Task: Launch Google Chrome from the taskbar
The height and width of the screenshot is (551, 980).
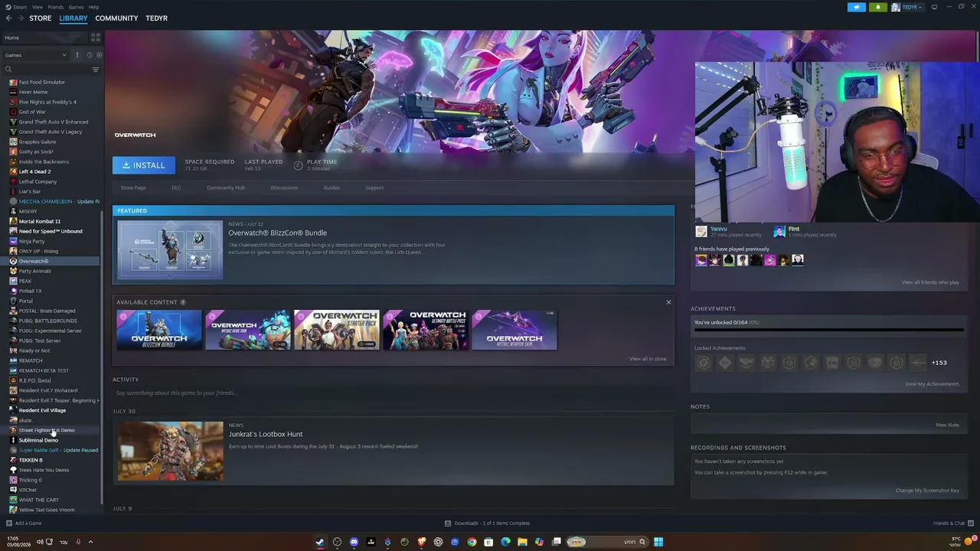Action: [x=472, y=542]
